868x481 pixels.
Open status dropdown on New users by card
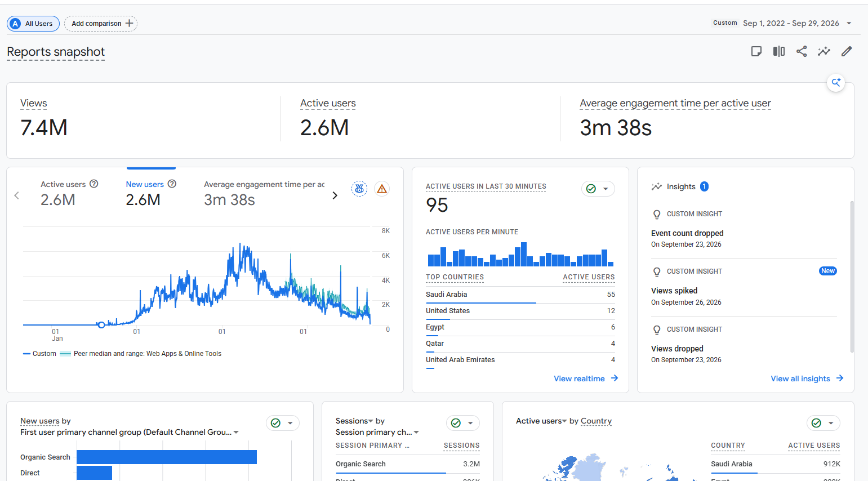pyautogui.click(x=283, y=423)
